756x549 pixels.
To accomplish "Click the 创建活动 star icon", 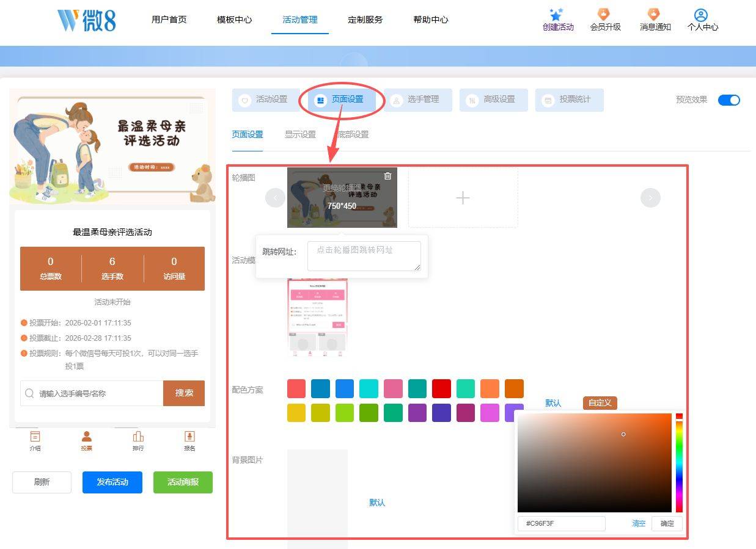I will (556, 15).
